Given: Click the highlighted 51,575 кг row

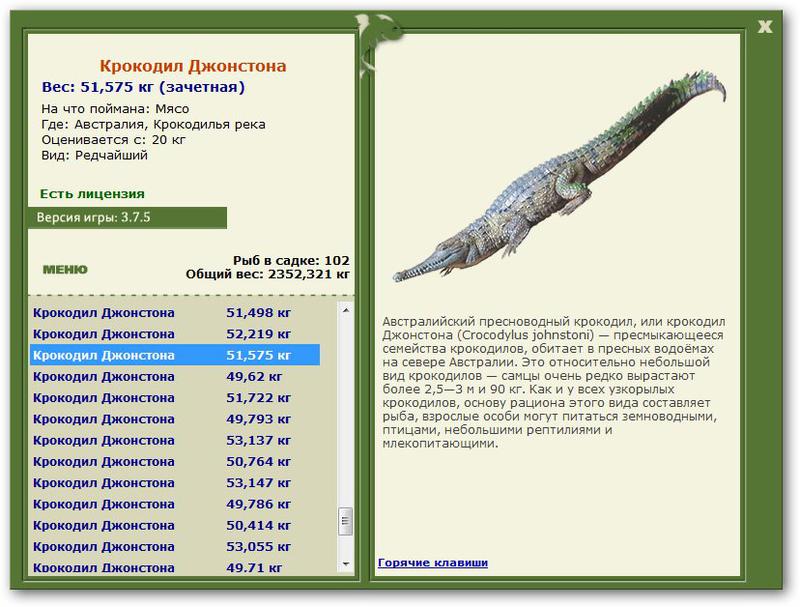Looking at the screenshot, I should pos(175,355).
